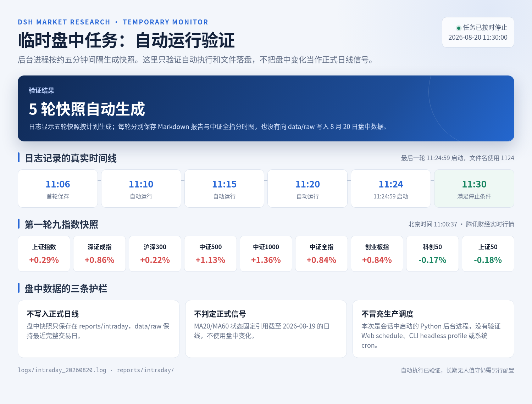Click the 最后一轮 11:24:59 启动 note

458,158
